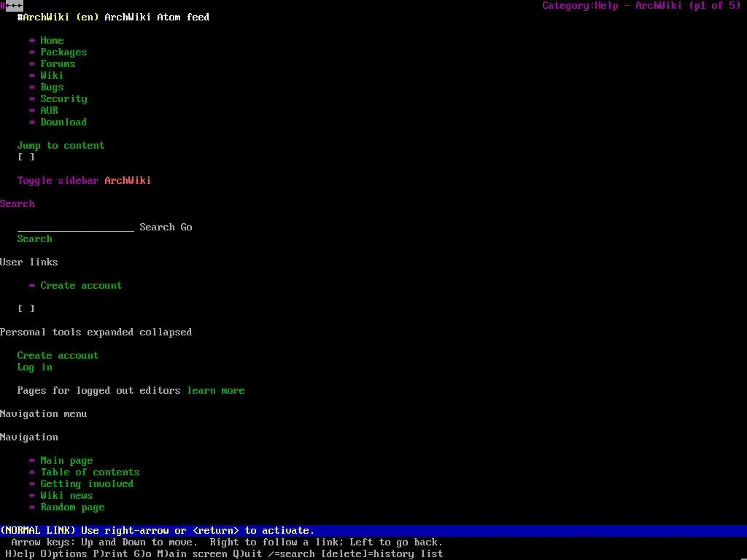The height and width of the screenshot is (560, 747).
Task: Click the Navigation heading above Main page
Action: pos(29,437)
